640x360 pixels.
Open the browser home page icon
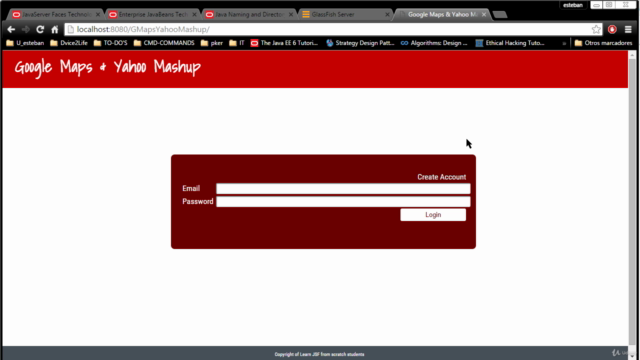(55, 29)
